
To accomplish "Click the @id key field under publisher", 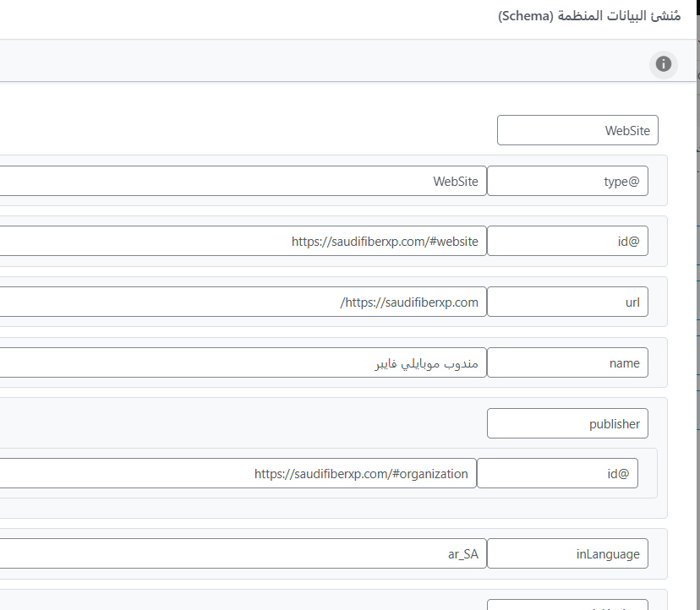I will (557, 473).
